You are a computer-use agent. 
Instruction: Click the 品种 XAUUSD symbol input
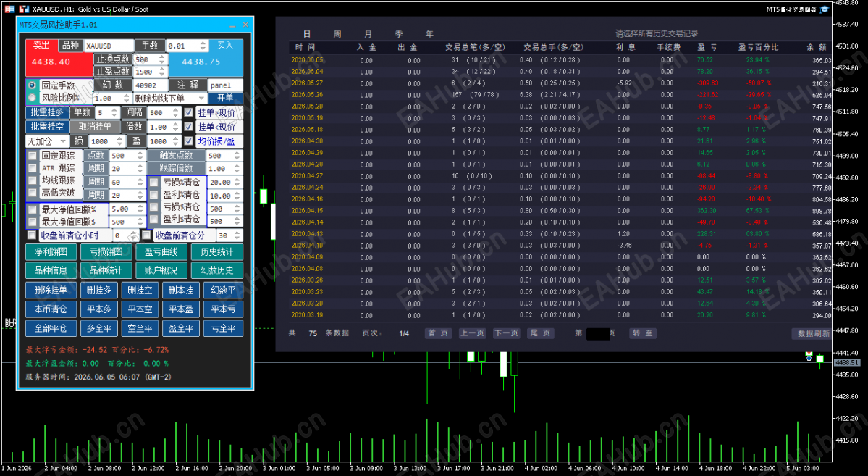click(109, 46)
